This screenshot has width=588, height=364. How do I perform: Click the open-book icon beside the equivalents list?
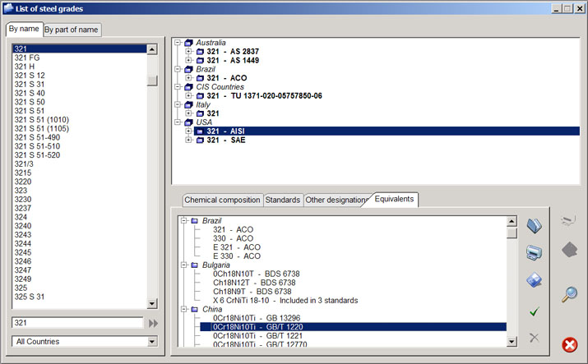(534, 225)
